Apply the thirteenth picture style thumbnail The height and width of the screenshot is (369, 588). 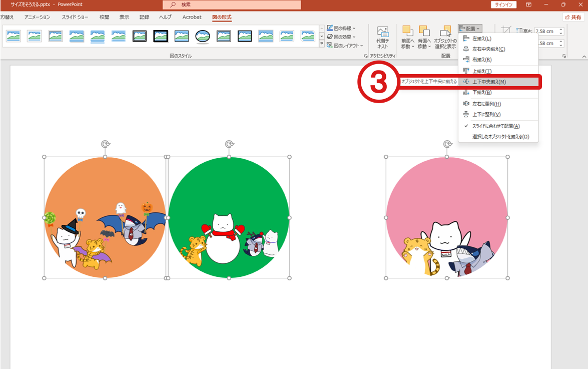point(266,36)
